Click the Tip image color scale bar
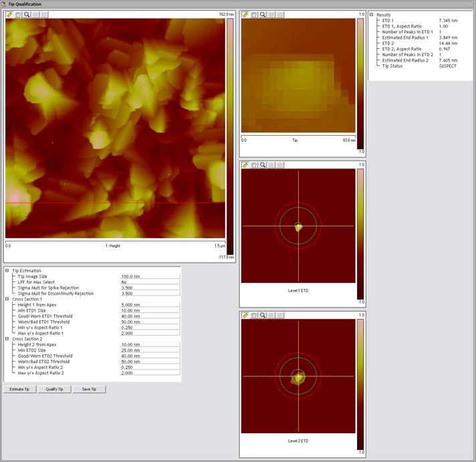 360,84
